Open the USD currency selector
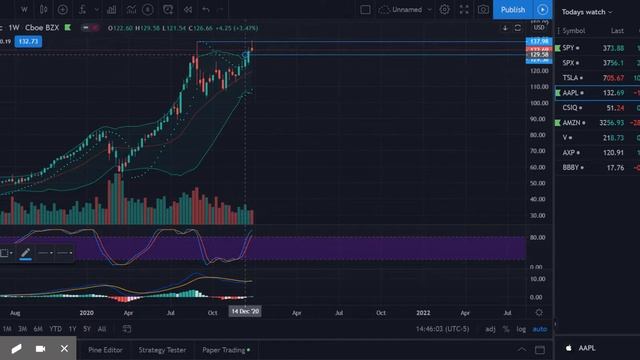The height and width of the screenshot is (360, 640). [539, 28]
